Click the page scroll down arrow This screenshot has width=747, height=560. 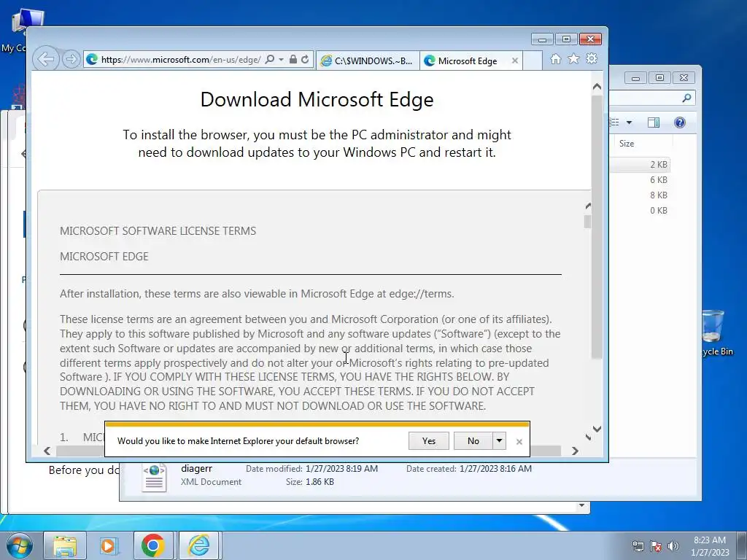(597, 429)
